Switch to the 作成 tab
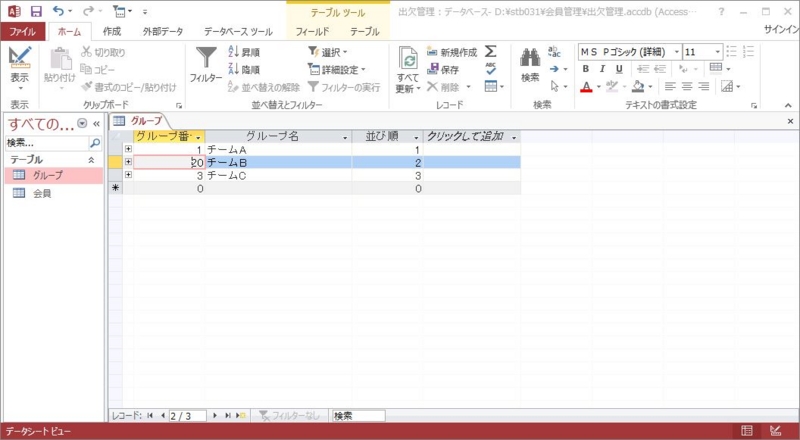800x440 pixels. tap(112, 32)
